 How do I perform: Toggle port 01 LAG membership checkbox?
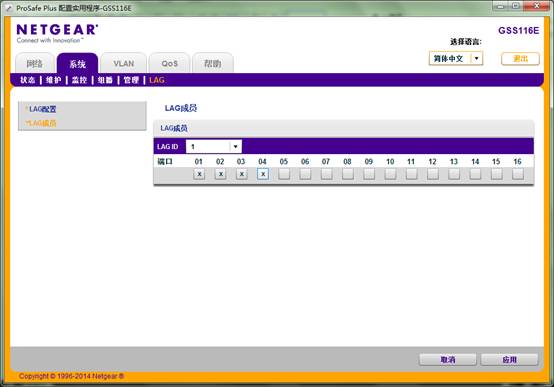point(199,174)
